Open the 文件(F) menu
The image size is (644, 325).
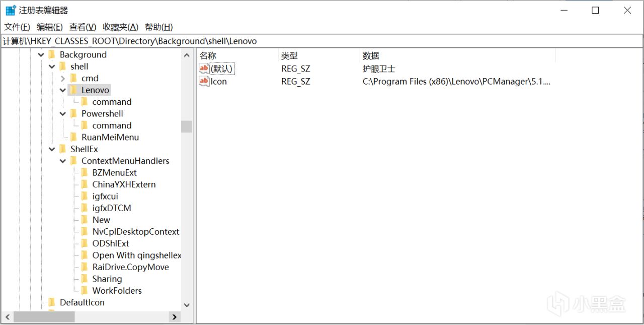pos(17,27)
